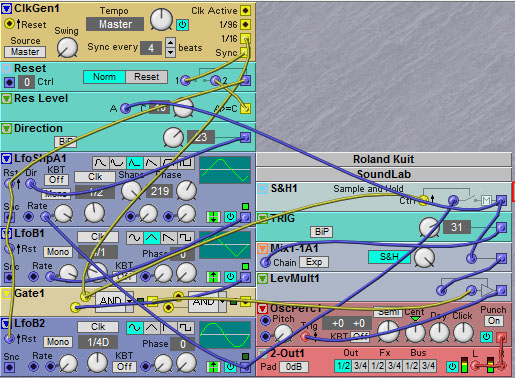Choose the square waveform icon in LfoB2
The image size is (515, 378).
[x=186, y=328]
